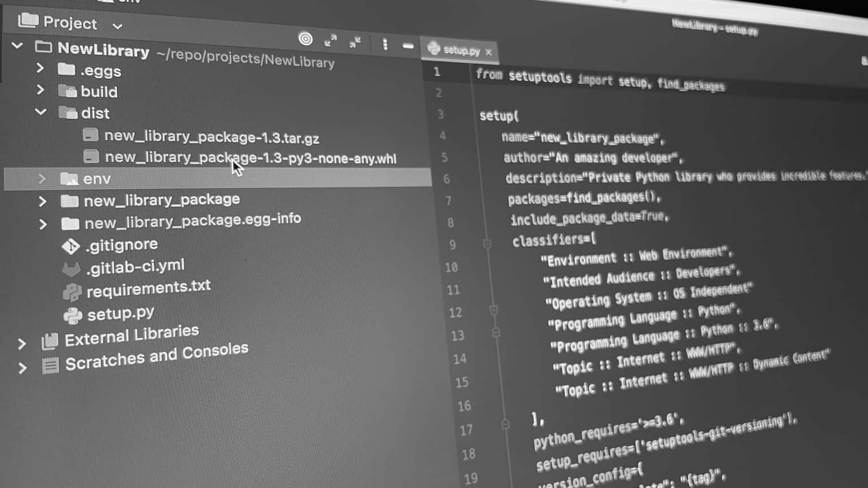Fold the classifiers block via gutter arrow
The image size is (868, 488).
[487, 244]
